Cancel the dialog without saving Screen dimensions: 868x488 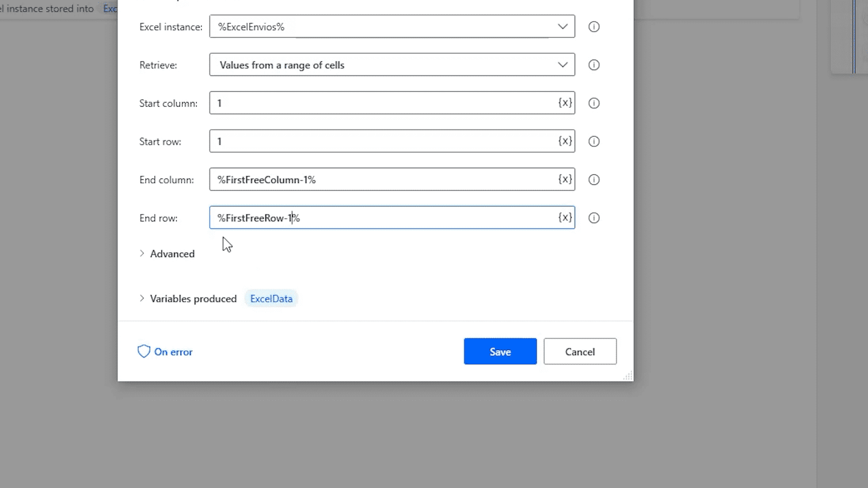(579, 351)
